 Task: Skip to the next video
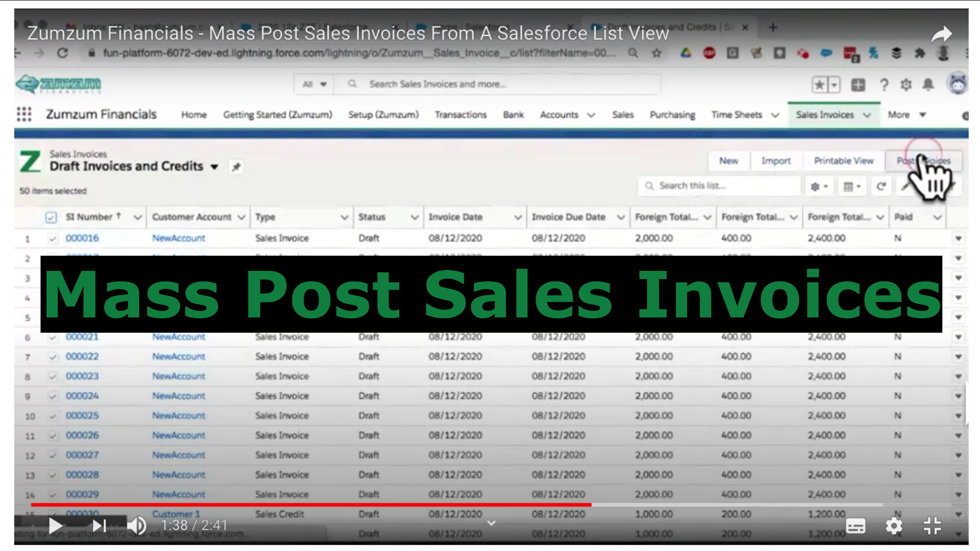pos(99,526)
